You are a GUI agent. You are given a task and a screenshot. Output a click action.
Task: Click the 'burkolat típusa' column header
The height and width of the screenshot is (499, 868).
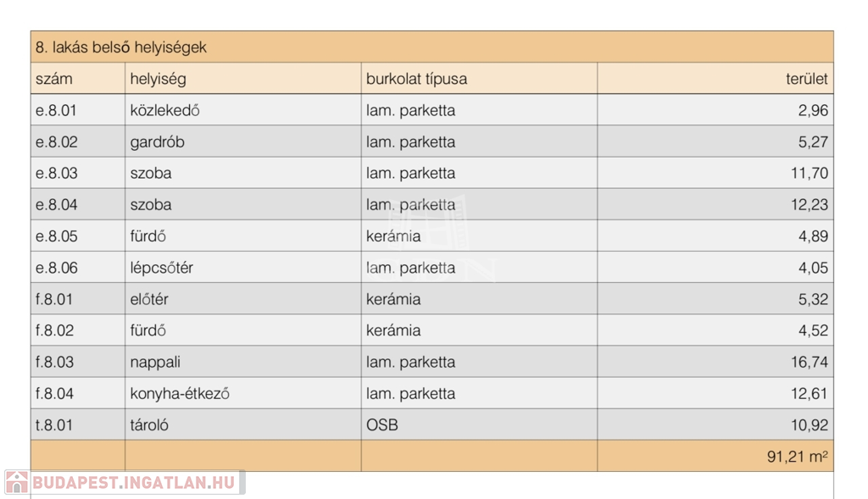(416, 79)
